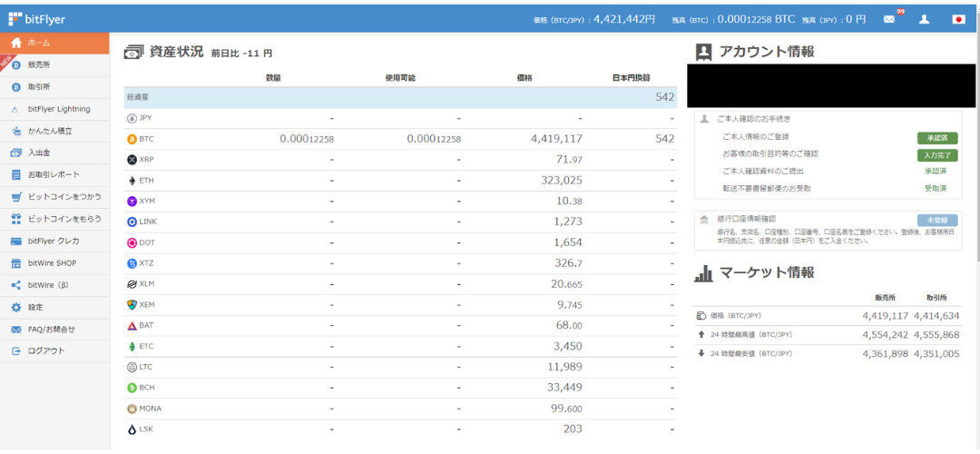Click the XRP coin icon
980x454 pixels.
tap(132, 160)
